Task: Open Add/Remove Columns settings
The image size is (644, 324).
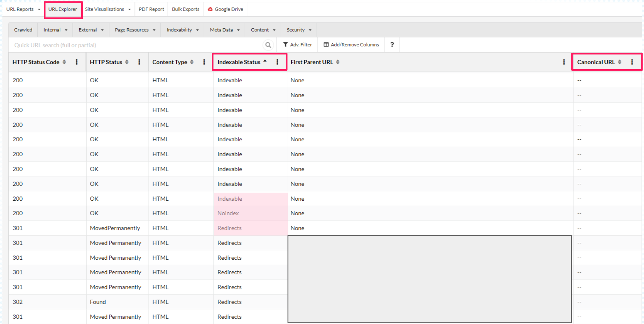Action: pos(351,45)
